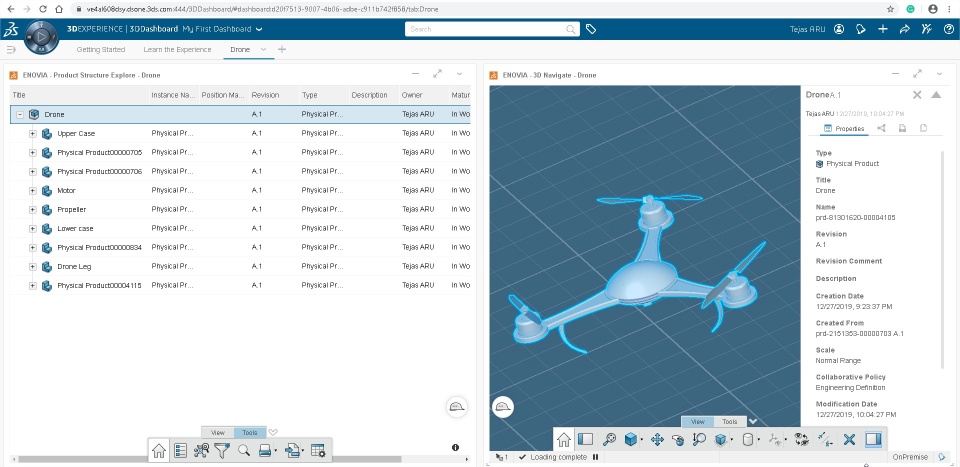960x467 pixels.
Task: Click Home icon in 3D Navigate toolbar
Action: click(564, 439)
